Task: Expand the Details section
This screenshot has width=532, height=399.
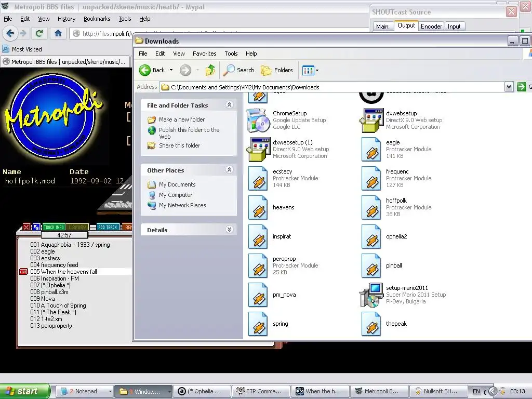Action: 229,229
